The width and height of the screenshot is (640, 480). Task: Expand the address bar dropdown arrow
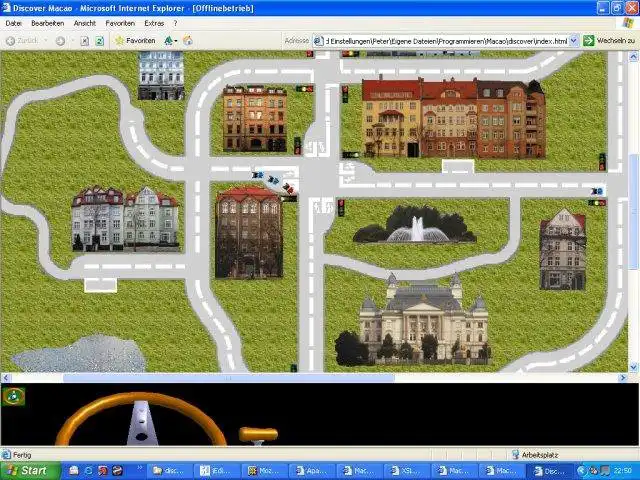[574, 41]
